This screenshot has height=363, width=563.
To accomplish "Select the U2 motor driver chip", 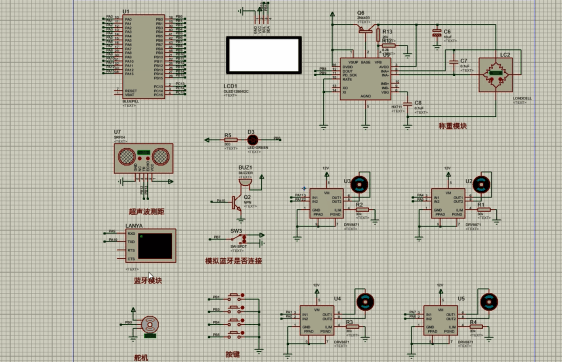I will tap(448, 203).
